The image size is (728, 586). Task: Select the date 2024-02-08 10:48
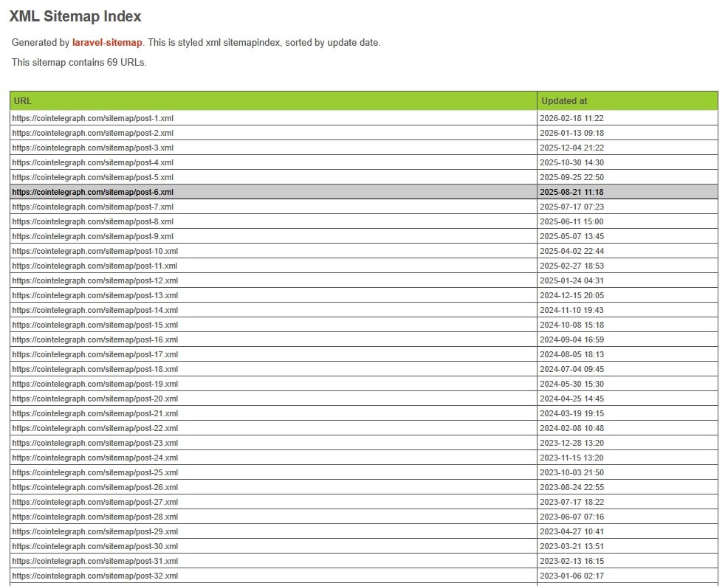[571, 428]
